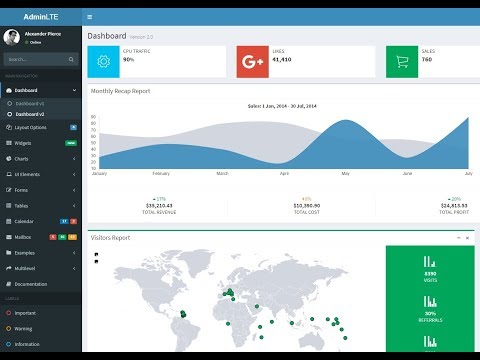Expand the Charts submenu arrow
The image size is (480, 360).
(x=74, y=159)
